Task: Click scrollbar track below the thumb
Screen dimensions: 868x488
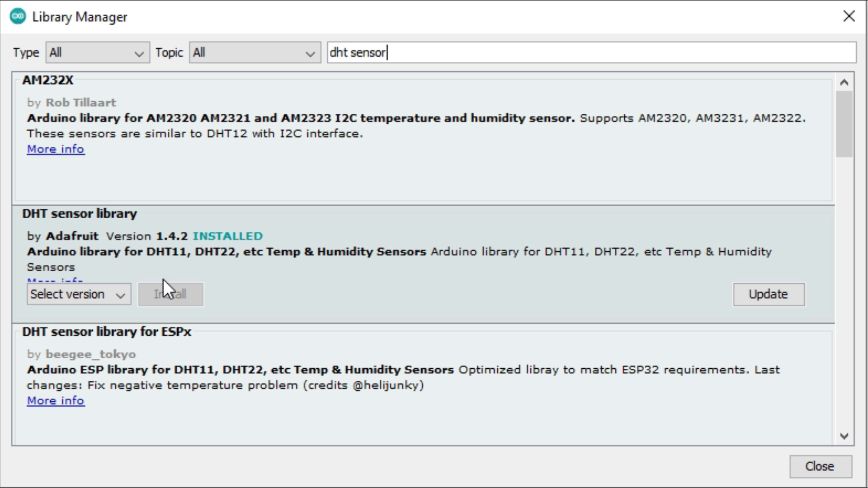Action: [x=844, y=294]
